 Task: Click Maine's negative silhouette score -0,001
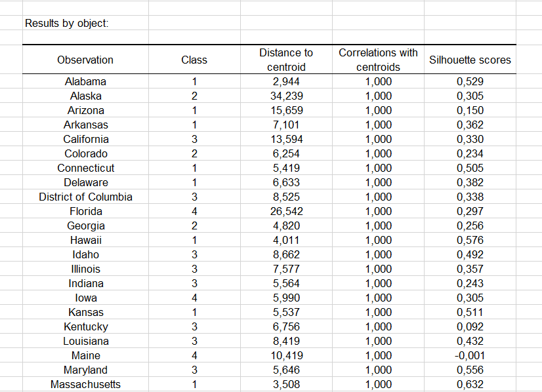470,356
